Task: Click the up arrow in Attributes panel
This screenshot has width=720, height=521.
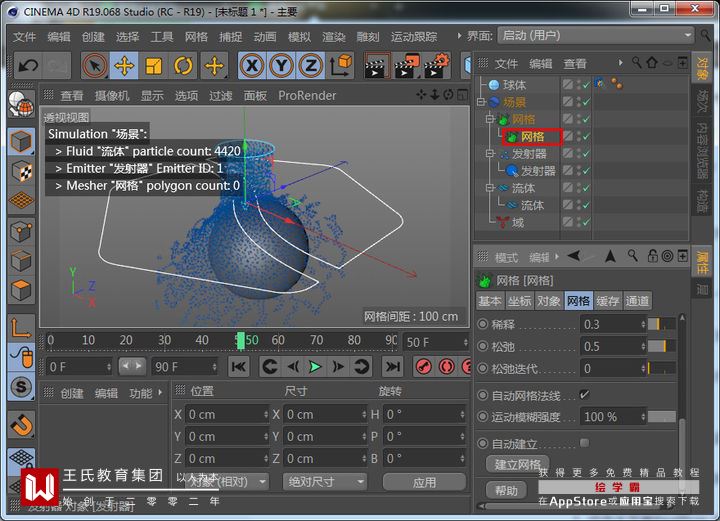Action: (610, 256)
